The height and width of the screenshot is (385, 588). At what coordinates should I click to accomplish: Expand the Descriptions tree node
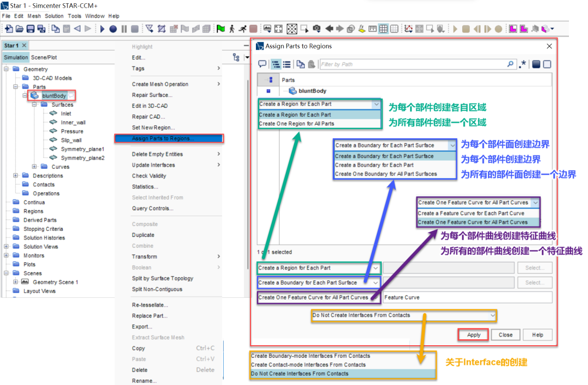pyautogui.click(x=16, y=175)
